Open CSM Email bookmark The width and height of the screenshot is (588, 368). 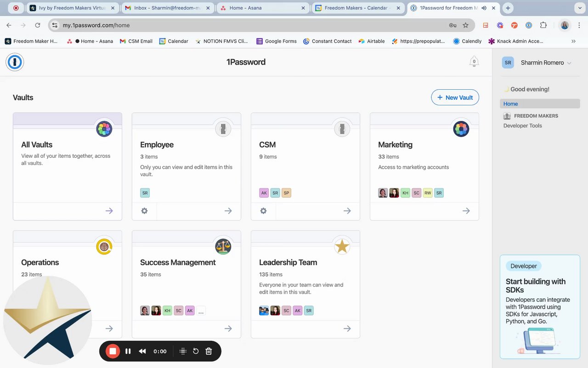(136, 41)
